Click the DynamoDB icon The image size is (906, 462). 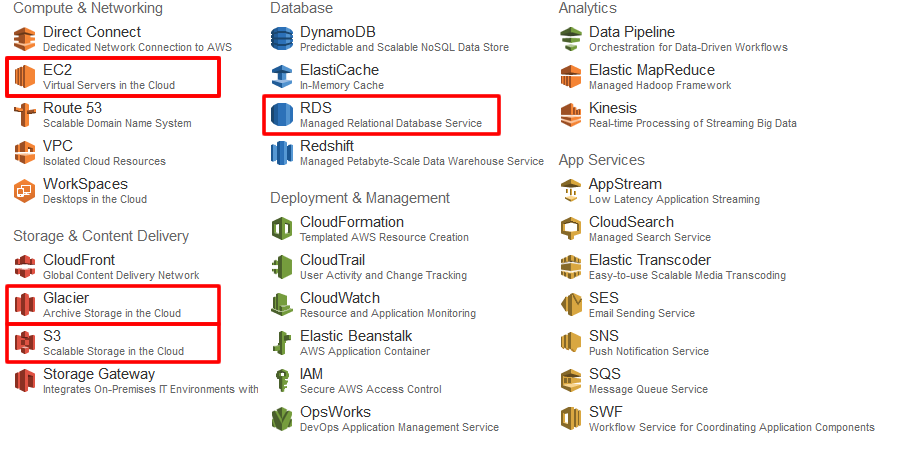tap(282, 39)
